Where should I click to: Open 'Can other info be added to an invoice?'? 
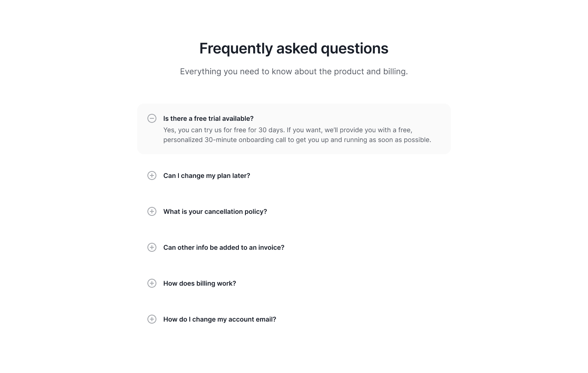(x=224, y=247)
